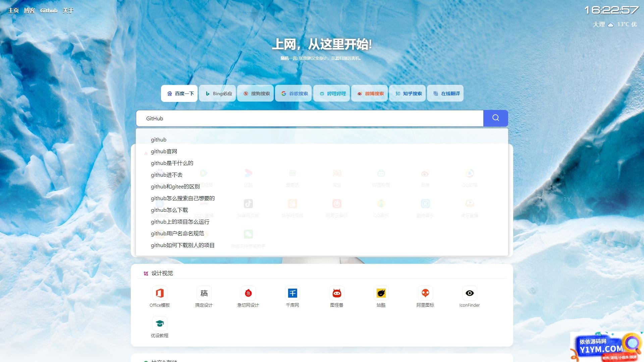Viewport: 644px width, 362px height.
Task: Open the Github nav link
Action: coord(49,11)
